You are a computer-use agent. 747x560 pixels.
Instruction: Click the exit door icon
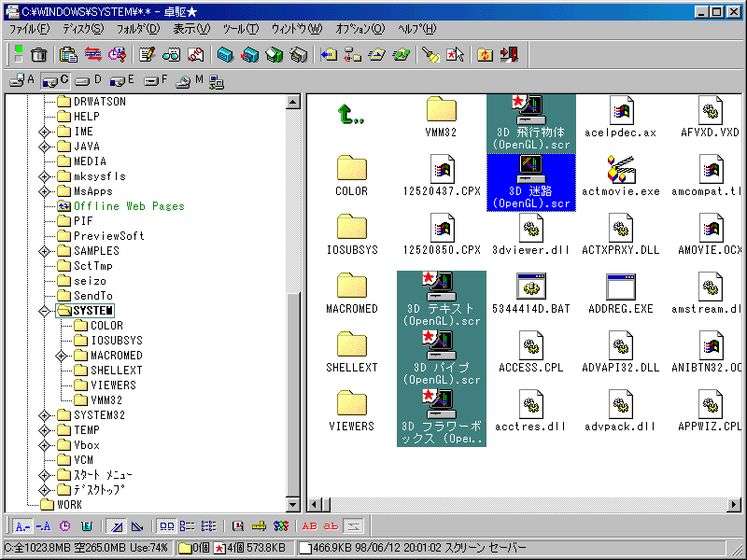tap(509, 55)
